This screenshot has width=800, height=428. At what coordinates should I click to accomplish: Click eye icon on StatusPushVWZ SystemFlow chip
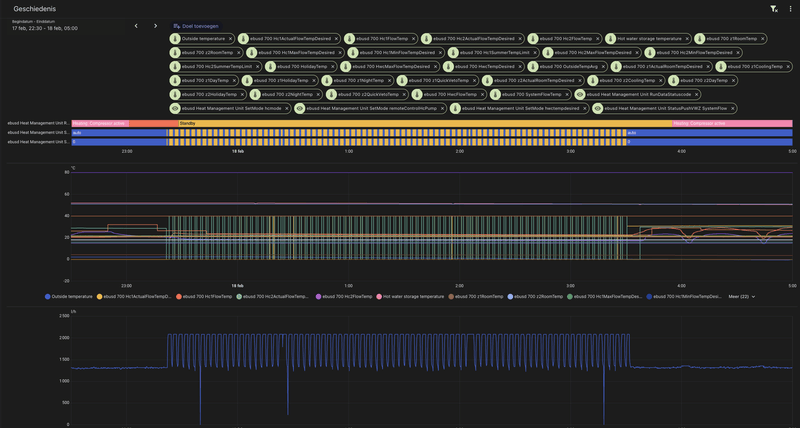click(x=597, y=108)
